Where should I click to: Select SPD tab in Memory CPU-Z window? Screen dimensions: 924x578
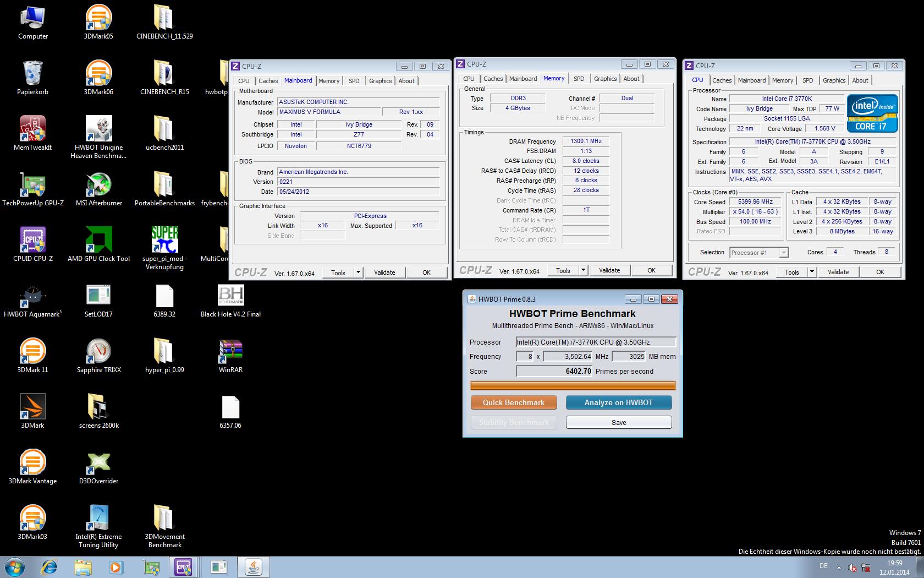[x=579, y=79]
